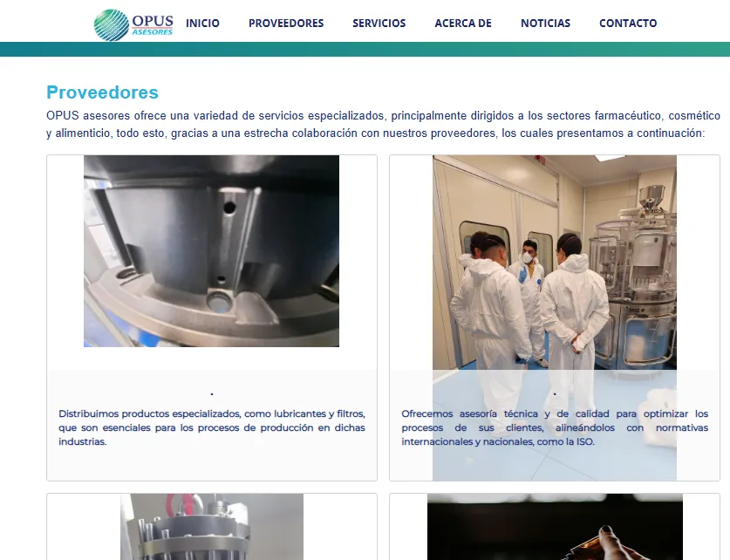
Task: Click the first provider card
Action: (211, 314)
